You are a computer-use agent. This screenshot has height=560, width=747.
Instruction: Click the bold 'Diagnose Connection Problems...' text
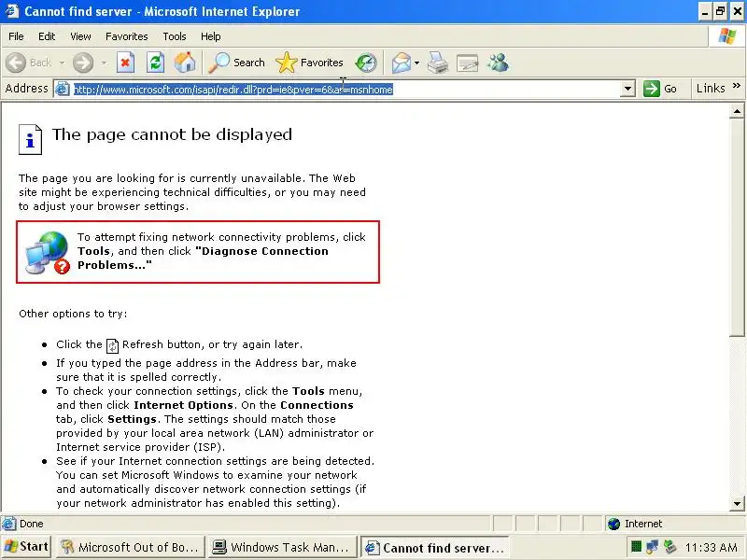coord(203,258)
